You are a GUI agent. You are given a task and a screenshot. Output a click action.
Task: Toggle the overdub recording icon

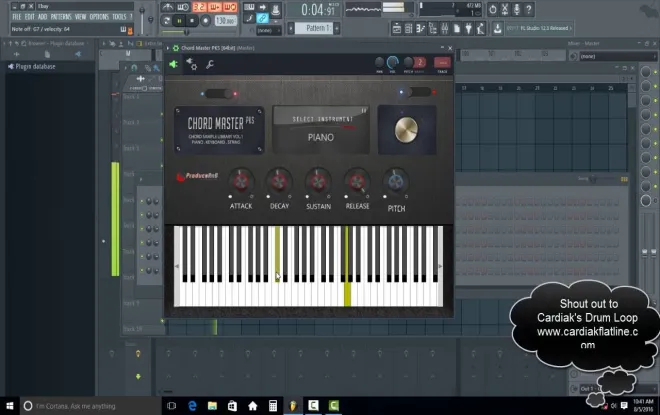coord(215,7)
